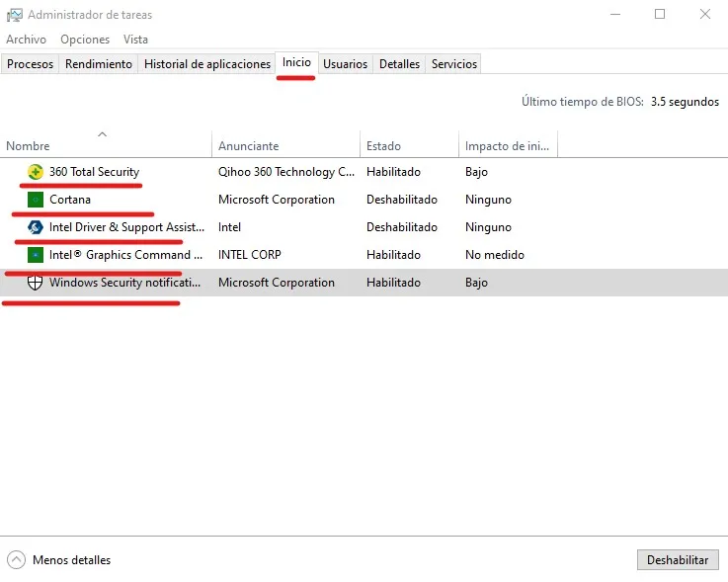
Task: Select Windows Security notificati... entry name
Action: (124, 283)
